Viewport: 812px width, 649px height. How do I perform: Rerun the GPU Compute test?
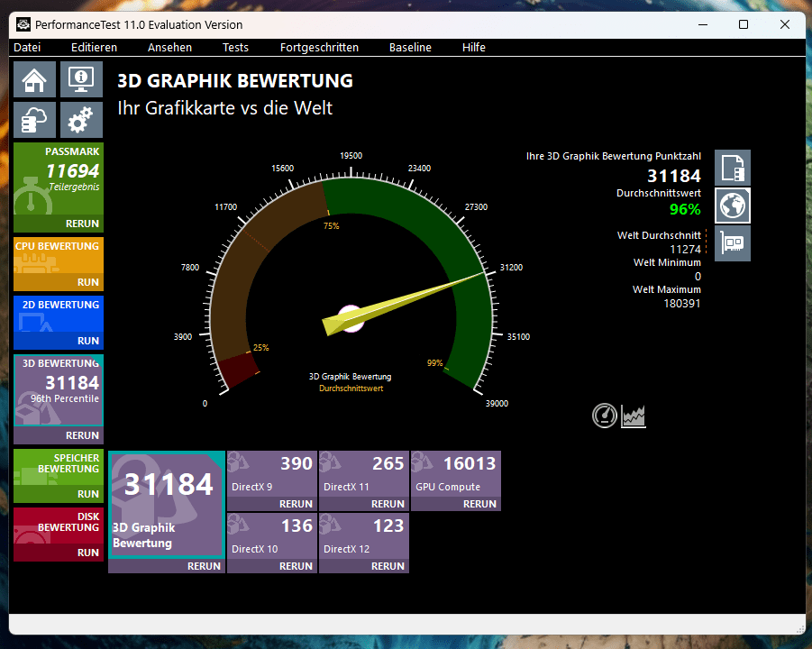(x=479, y=504)
